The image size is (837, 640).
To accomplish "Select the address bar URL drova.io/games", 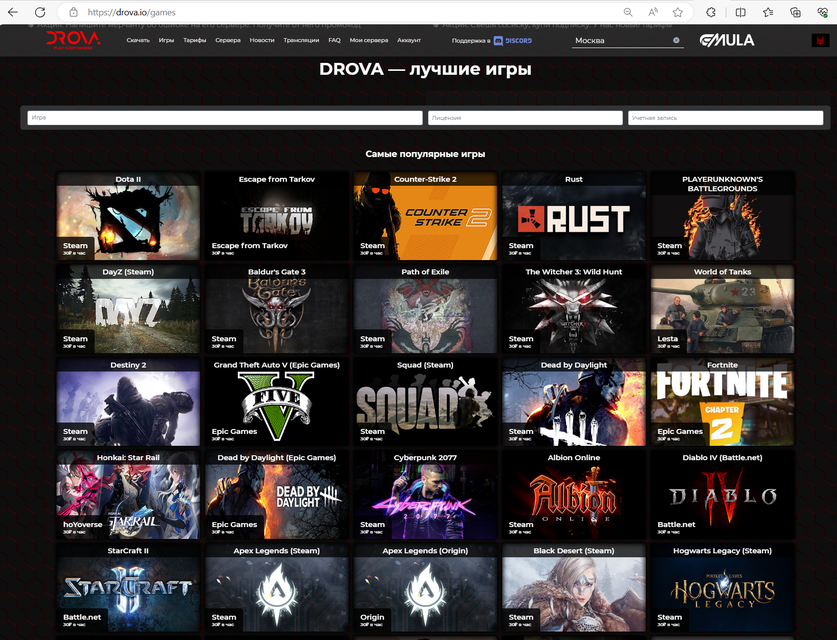I will (131, 12).
